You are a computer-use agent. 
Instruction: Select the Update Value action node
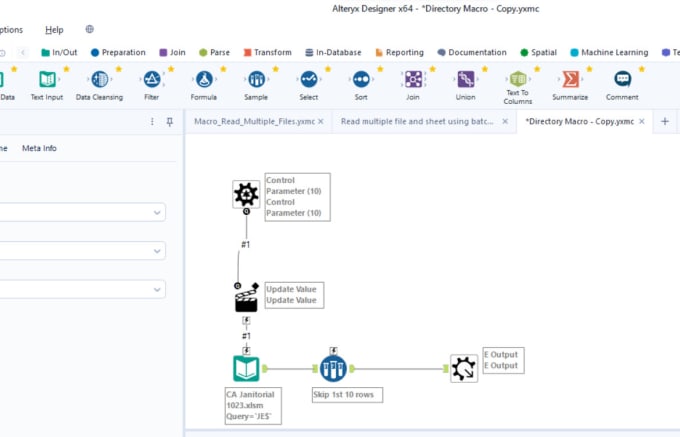(x=247, y=298)
